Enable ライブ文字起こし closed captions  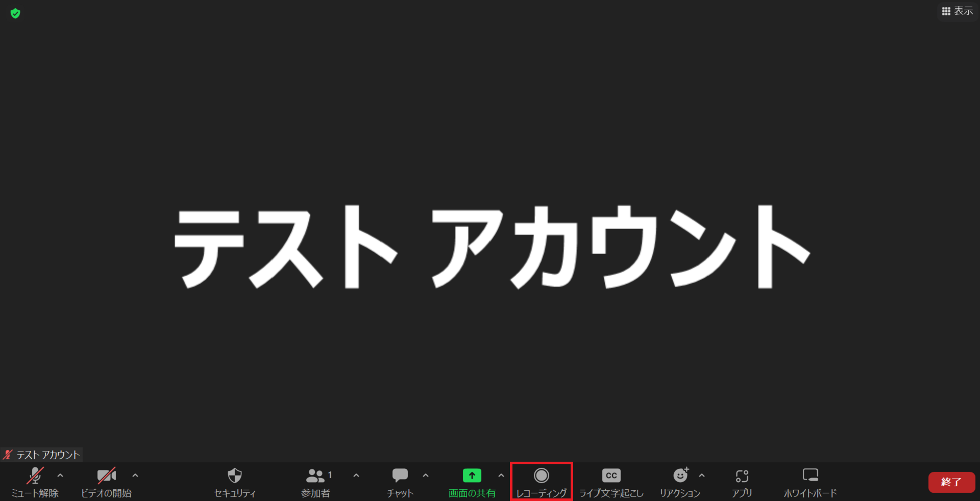point(611,482)
